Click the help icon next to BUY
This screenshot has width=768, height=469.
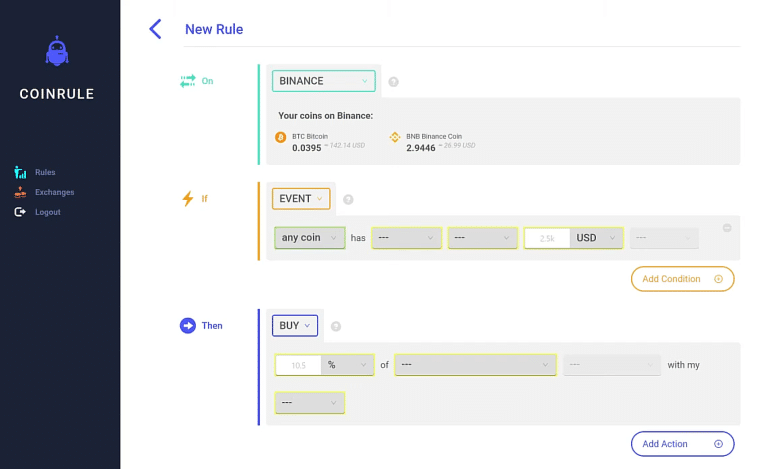336,326
